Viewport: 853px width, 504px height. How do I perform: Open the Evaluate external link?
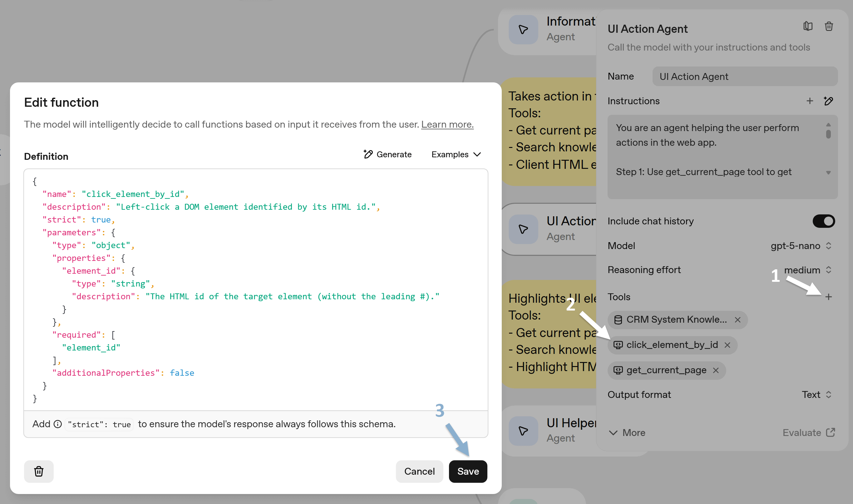click(x=808, y=433)
